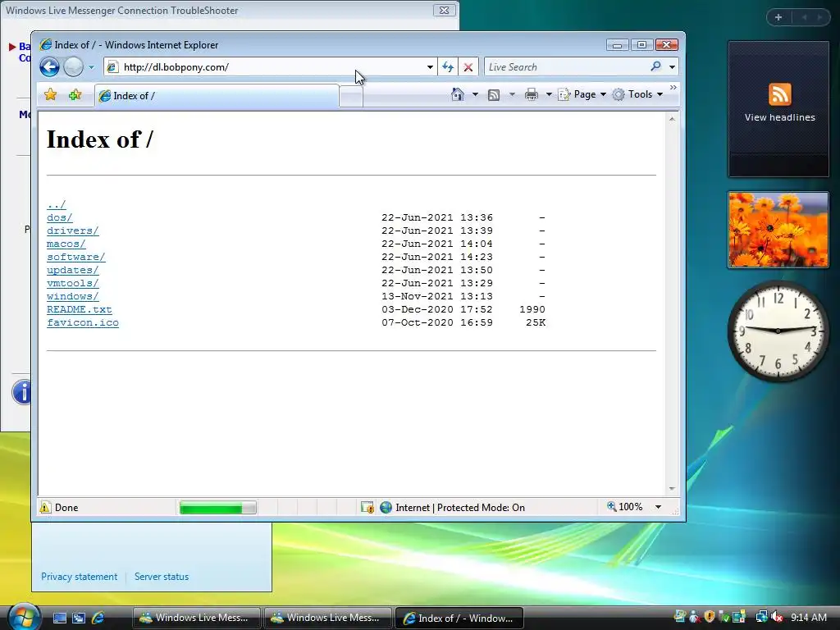Open the favicon.ico file link
Image resolution: width=840 pixels, height=630 pixels.
click(83, 322)
